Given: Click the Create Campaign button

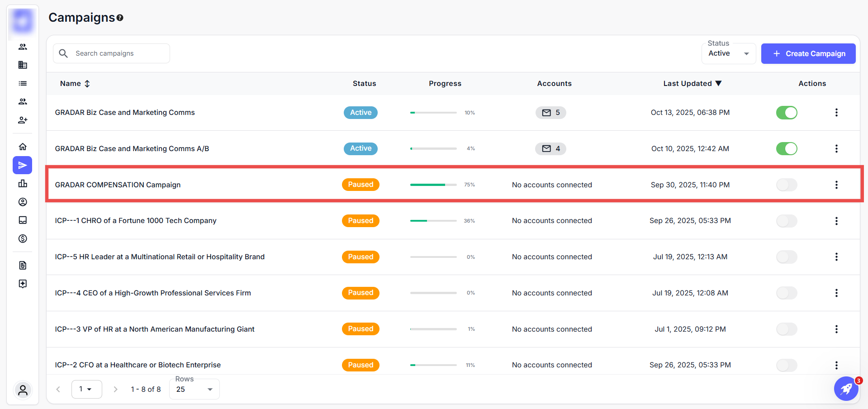Looking at the screenshot, I should [x=808, y=53].
